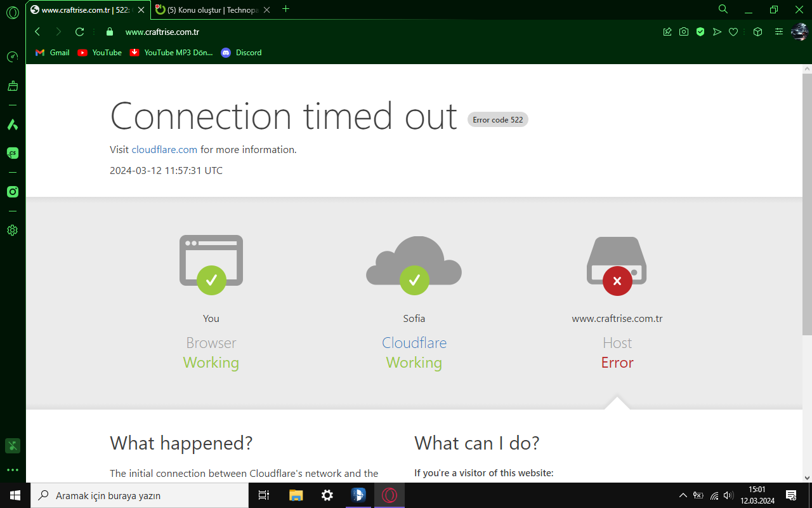Open GX Control speedometer panel

[12, 57]
